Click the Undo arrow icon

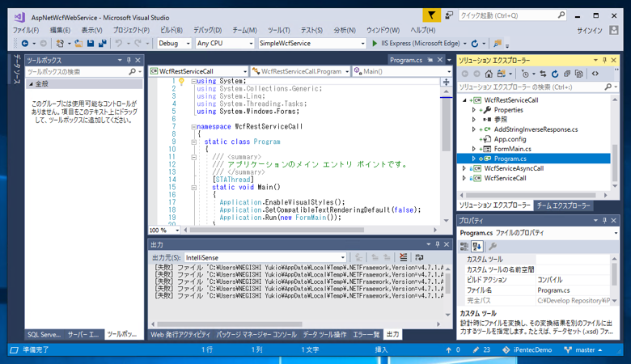click(x=119, y=43)
